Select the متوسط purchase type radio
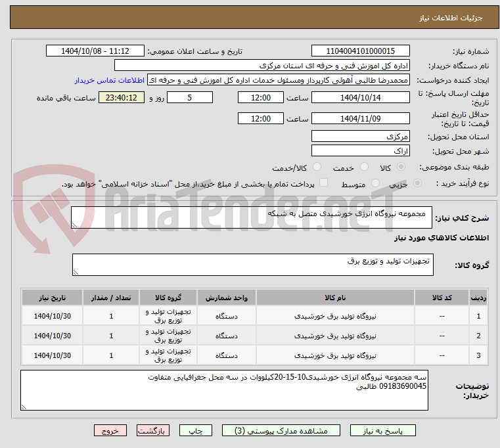 [376, 183]
